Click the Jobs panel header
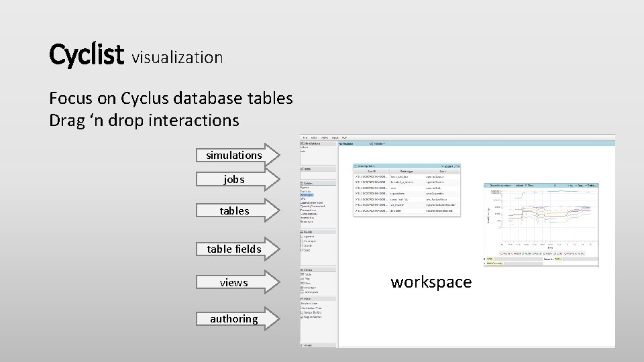644x362 pixels. tap(318, 169)
